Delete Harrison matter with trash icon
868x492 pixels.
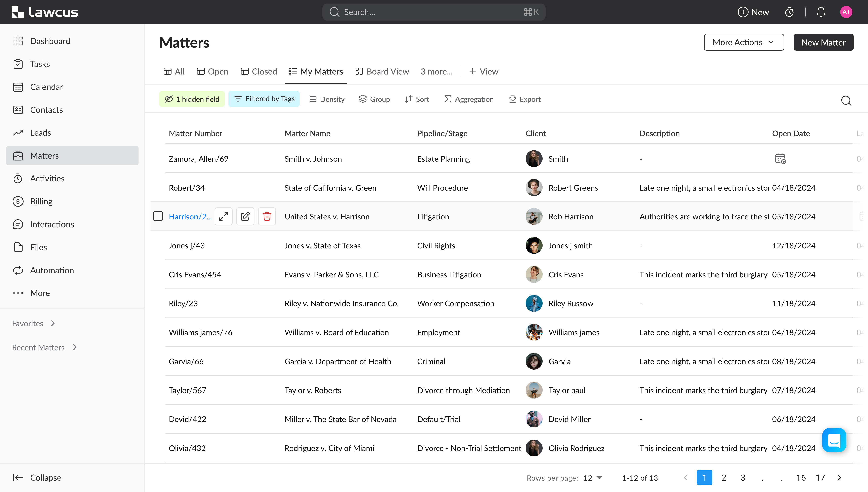click(267, 216)
